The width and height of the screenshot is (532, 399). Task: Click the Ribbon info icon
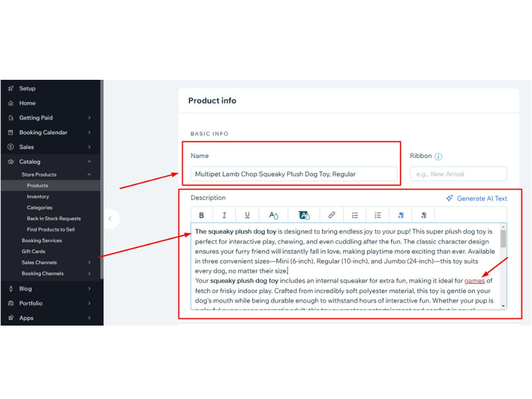[438, 156]
